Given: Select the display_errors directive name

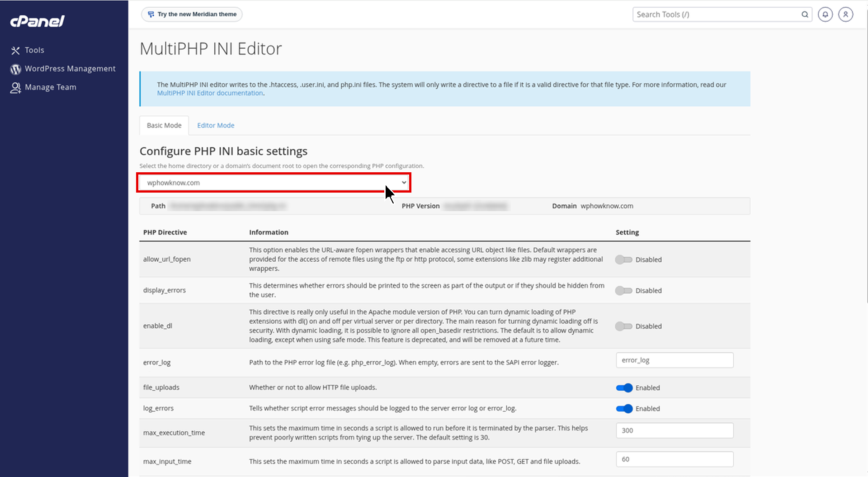Looking at the screenshot, I should pyautogui.click(x=165, y=290).
